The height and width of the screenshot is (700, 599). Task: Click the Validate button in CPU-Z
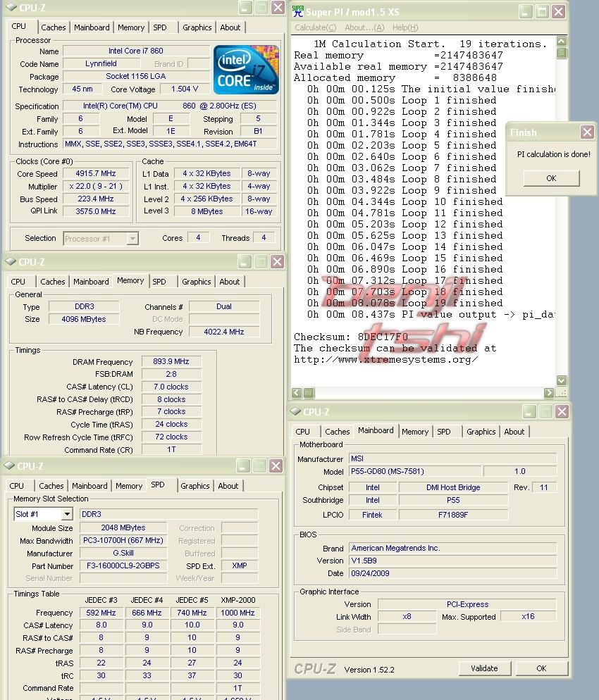(484, 668)
